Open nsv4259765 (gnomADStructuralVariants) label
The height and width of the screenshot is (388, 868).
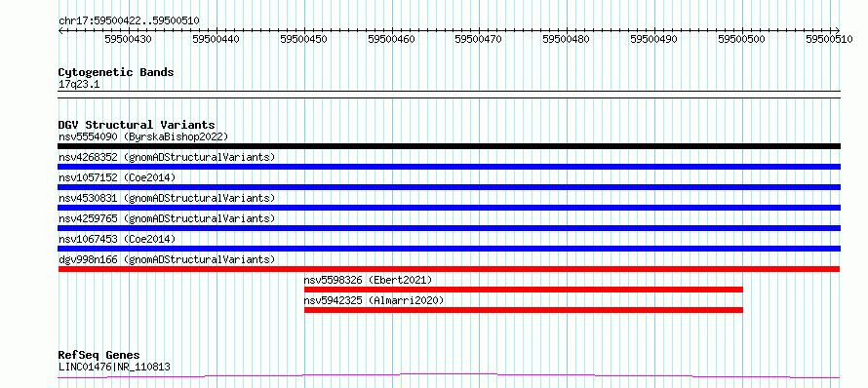coord(167,218)
